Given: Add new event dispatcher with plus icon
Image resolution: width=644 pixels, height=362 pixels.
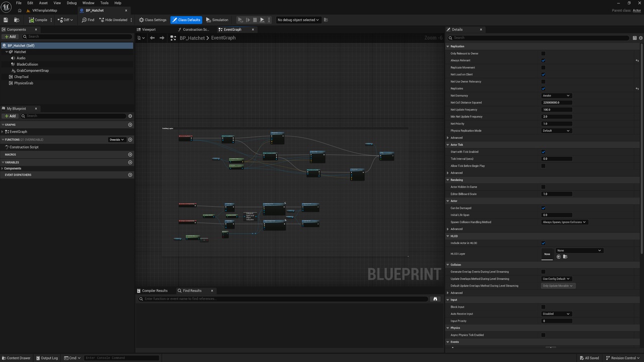Looking at the screenshot, I should [x=130, y=175].
